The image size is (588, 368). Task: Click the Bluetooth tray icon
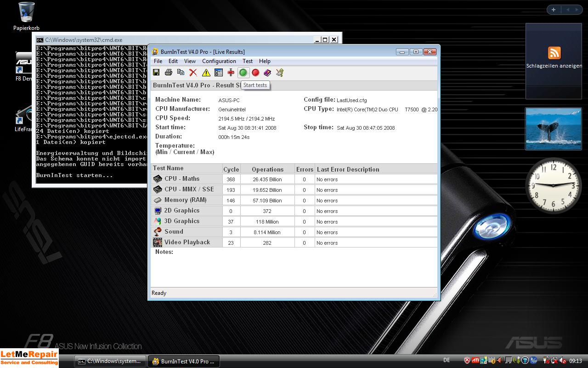pyautogui.click(x=533, y=360)
